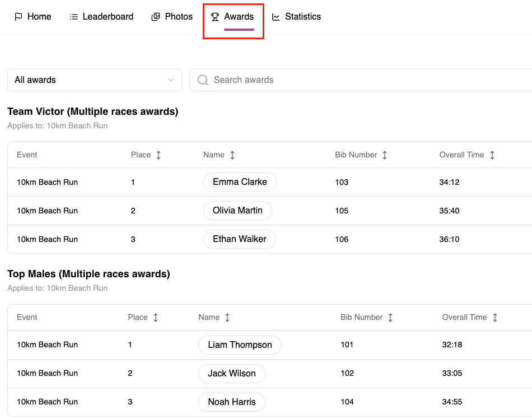Sort Team Victor table by Bib Number

coord(385,155)
